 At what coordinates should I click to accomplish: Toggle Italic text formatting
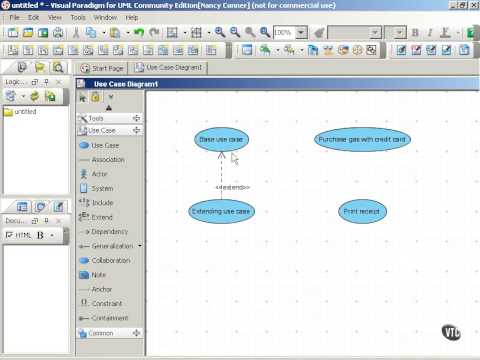coord(430,33)
